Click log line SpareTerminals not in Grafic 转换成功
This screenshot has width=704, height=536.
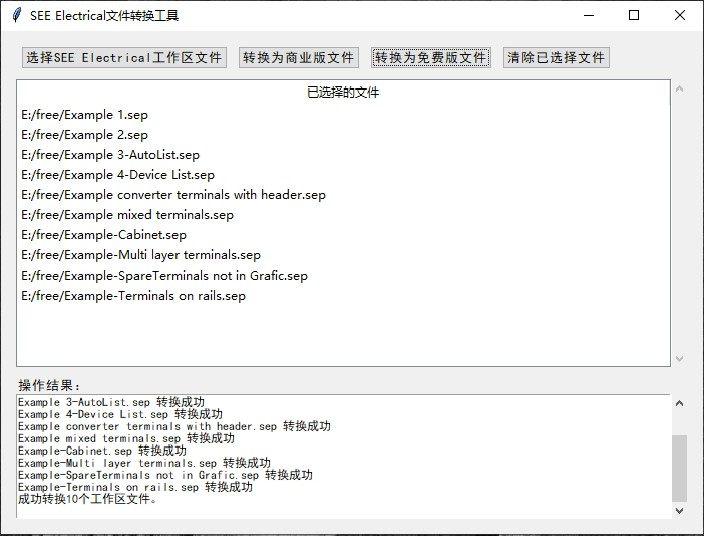165,475
